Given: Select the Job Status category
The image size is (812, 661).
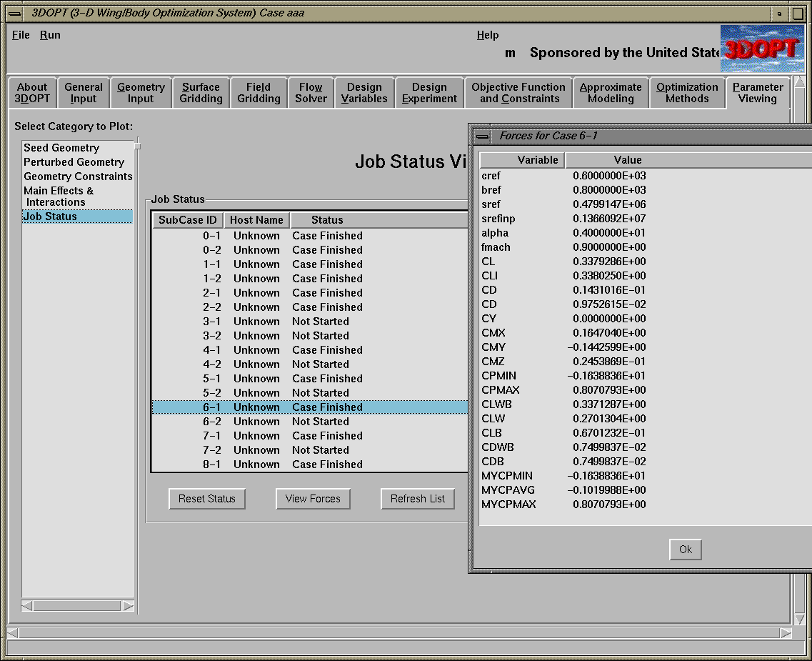Looking at the screenshot, I should [77, 217].
